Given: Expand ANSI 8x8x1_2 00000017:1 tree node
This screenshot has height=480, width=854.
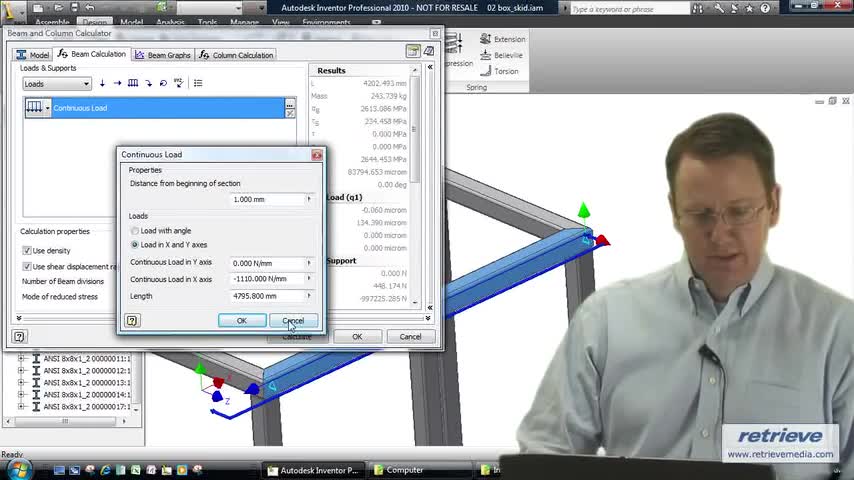Looking at the screenshot, I should pyautogui.click(x=21, y=406).
